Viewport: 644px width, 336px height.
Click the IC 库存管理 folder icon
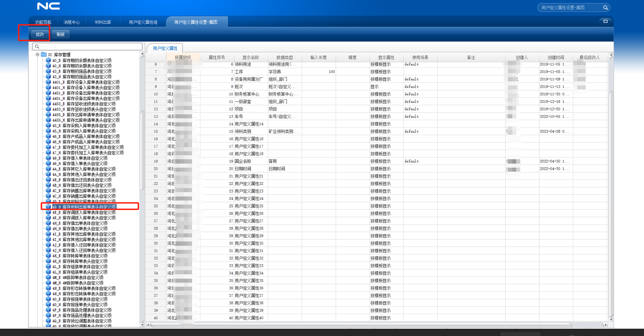tap(44, 55)
